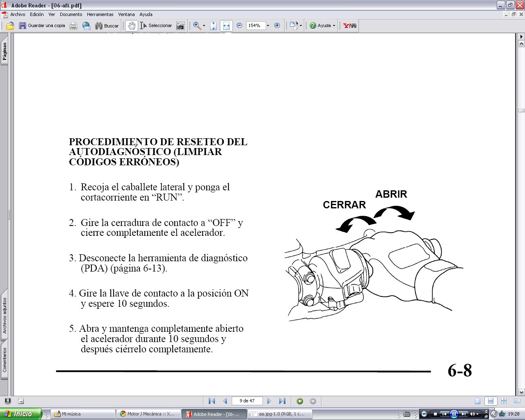Expand the Ayuda toolbar dropdown arrow
525x420 pixels.
(334, 25)
